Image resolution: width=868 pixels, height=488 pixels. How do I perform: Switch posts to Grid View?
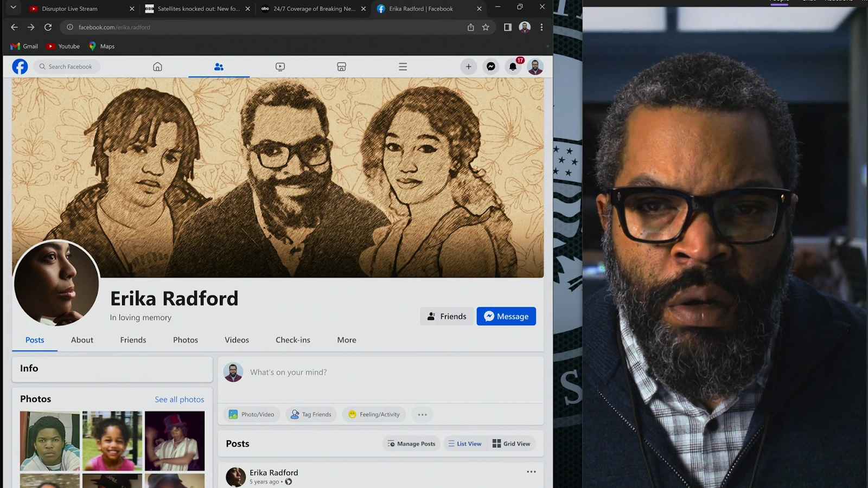[512, 444]
